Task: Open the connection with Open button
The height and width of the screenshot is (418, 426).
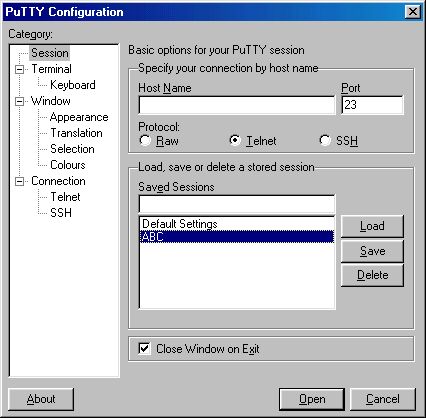Action: click(312, 399)
